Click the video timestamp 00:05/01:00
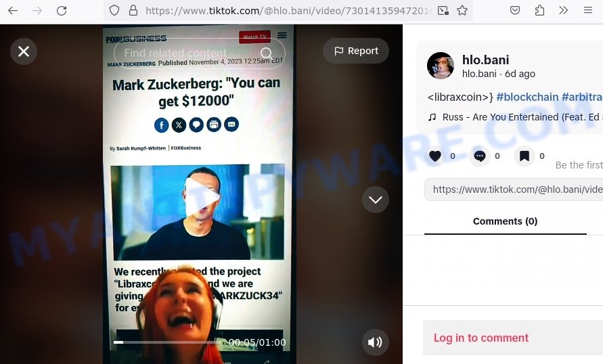Viewport: 603px width, 364px height. (x=257, y=342)
